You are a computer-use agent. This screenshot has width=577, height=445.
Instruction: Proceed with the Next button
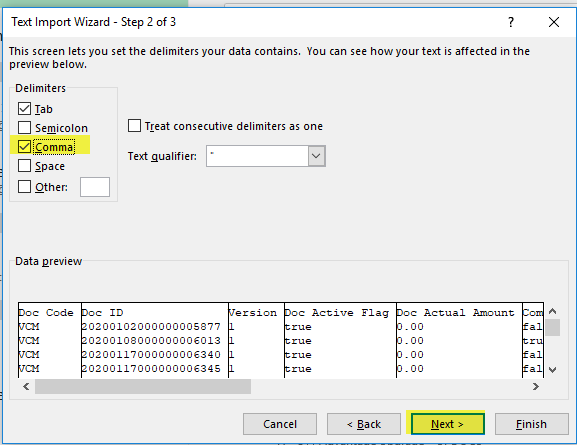[x=447, y=424]
